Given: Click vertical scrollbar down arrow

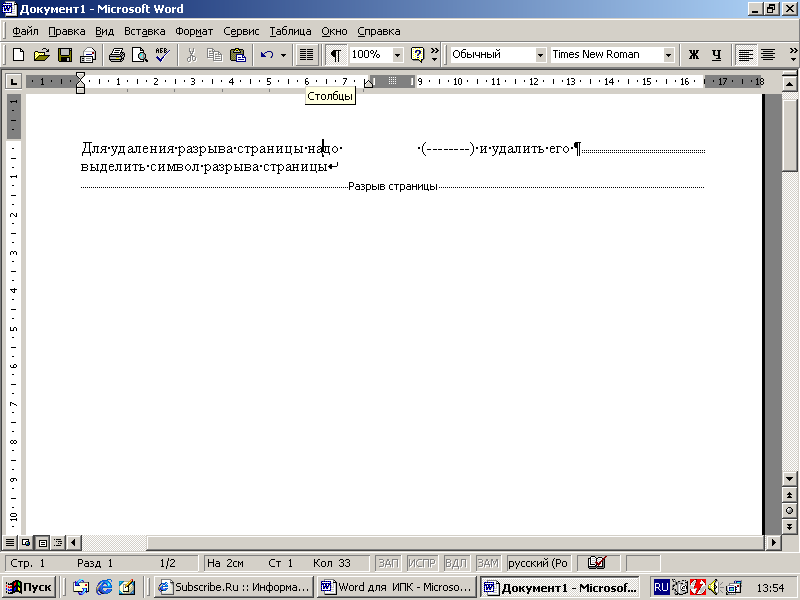Looking at the screenshot, I should [789, 479].
